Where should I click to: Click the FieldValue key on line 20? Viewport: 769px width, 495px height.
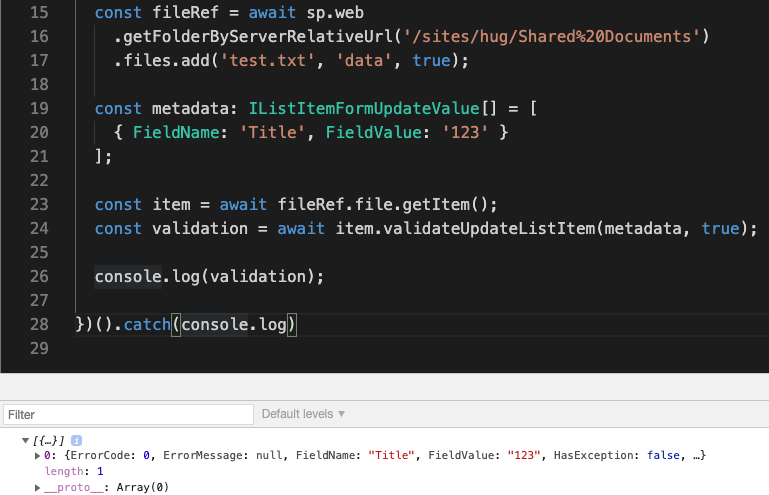[373, 132]
